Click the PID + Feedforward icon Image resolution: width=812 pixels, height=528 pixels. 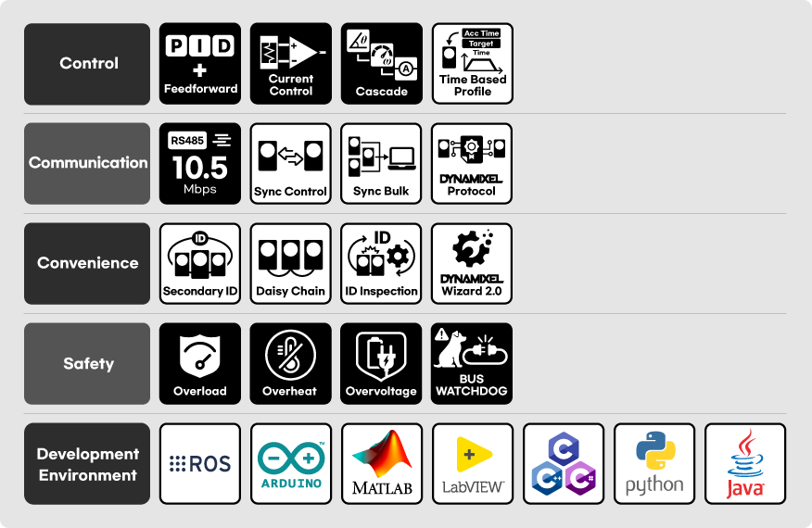pos(200,64)
